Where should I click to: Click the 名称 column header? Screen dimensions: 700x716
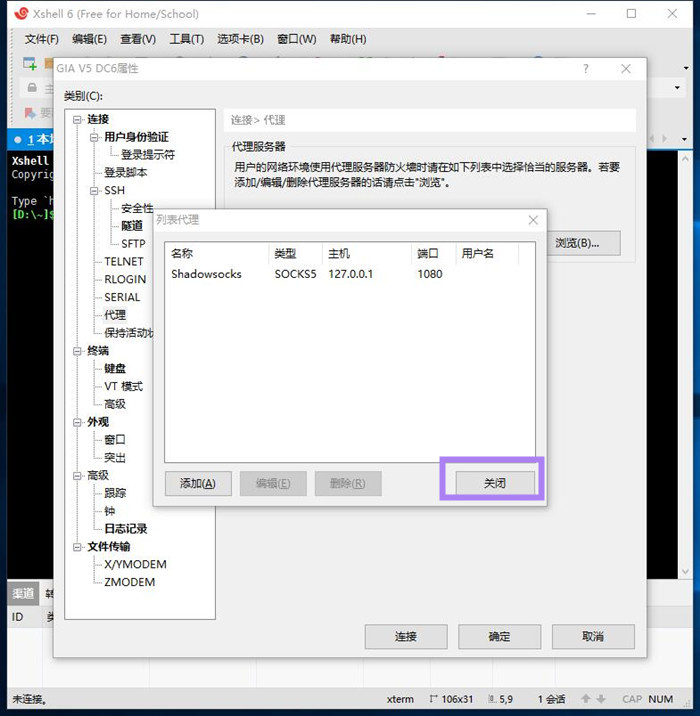[x=217, y=253]
